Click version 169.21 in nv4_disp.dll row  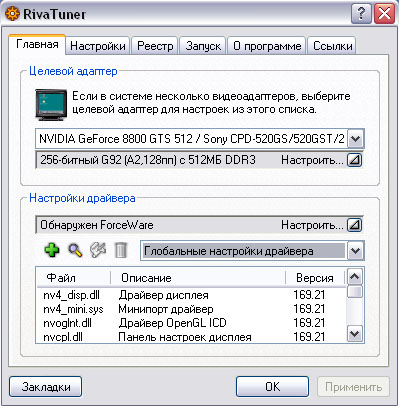(309, 295)
